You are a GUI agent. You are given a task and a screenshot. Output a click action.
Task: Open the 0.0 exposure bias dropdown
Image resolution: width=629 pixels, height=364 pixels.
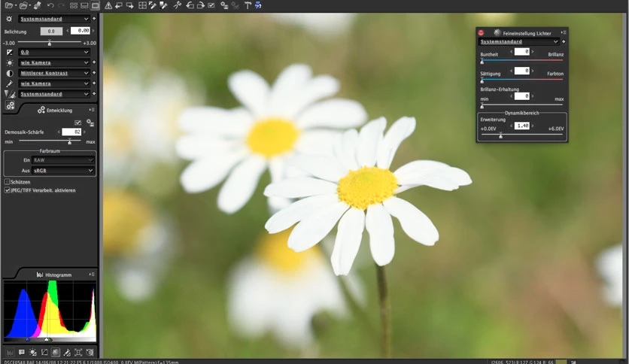click(53, 52)
